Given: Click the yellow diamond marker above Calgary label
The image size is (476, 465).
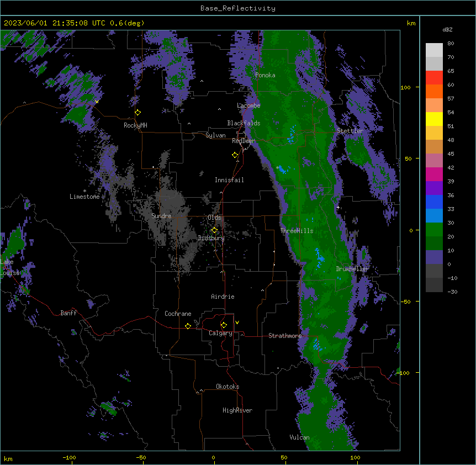Looking at the screenshot, I should [224, 325].
